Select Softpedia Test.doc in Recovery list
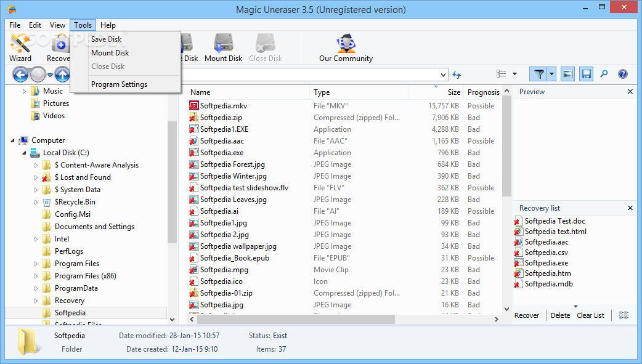 click(x=555, y=221)
